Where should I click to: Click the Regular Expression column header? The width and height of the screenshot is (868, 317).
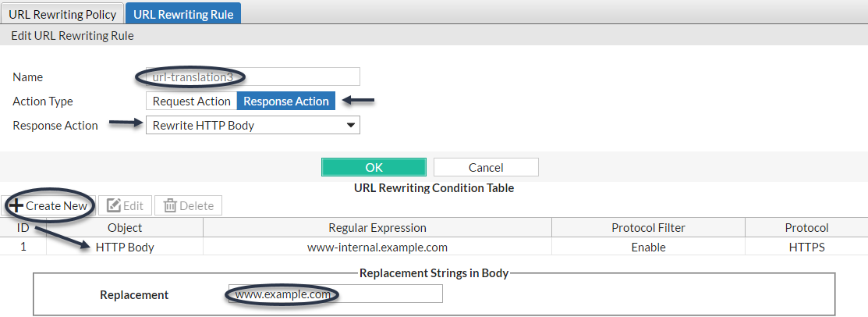[377, 228]
